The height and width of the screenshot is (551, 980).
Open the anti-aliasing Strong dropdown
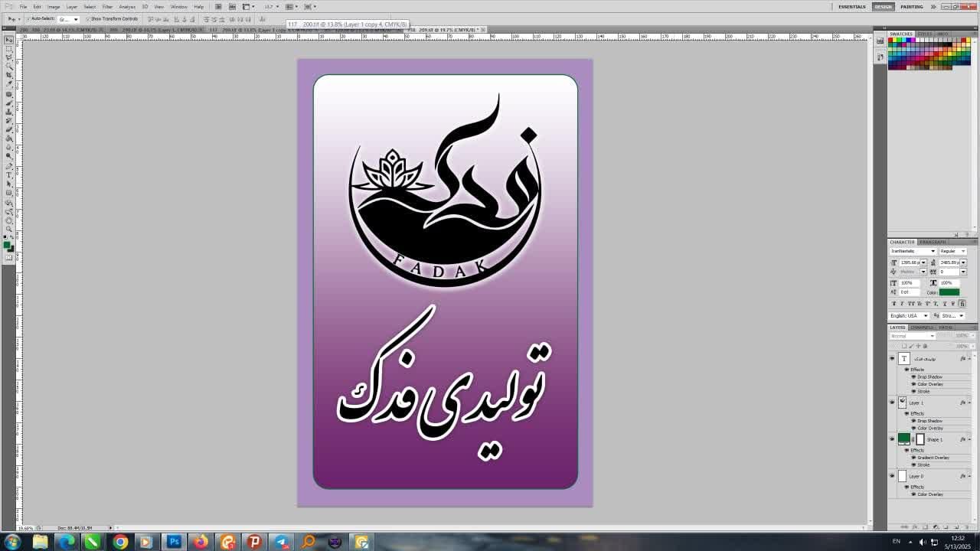click(952, 316)
